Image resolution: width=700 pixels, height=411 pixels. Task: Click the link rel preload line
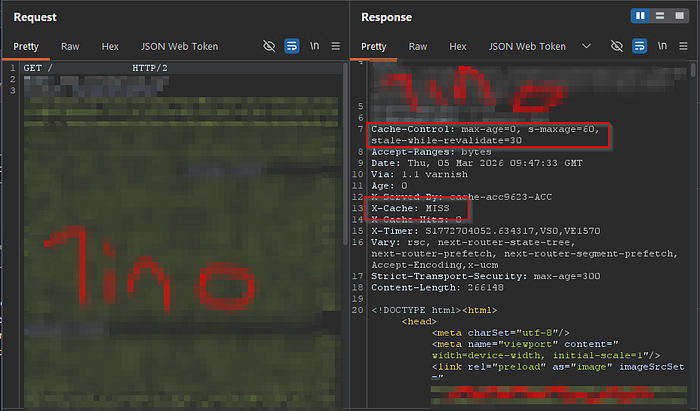click(558, 366)
